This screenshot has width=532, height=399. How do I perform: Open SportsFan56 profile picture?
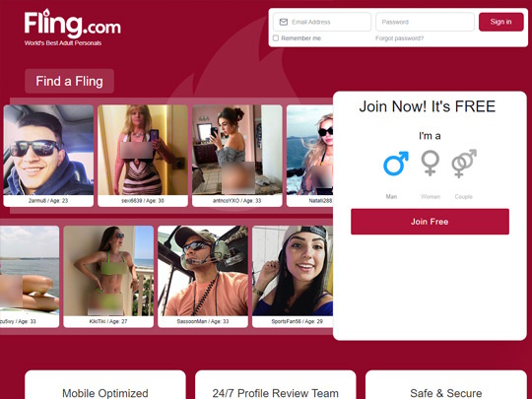click(293, 271)
